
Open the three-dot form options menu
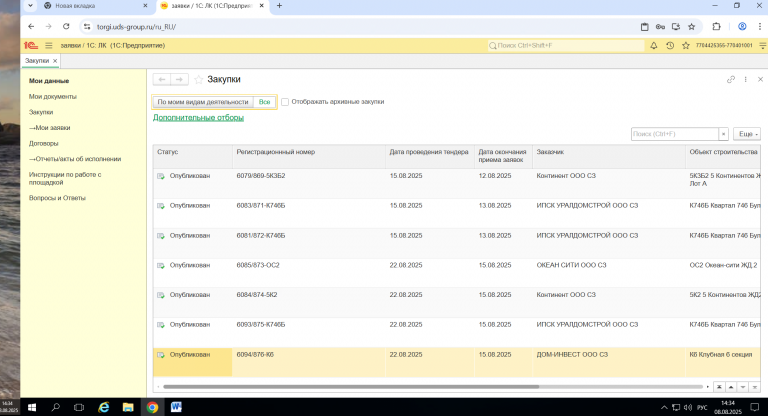[745, 79]
